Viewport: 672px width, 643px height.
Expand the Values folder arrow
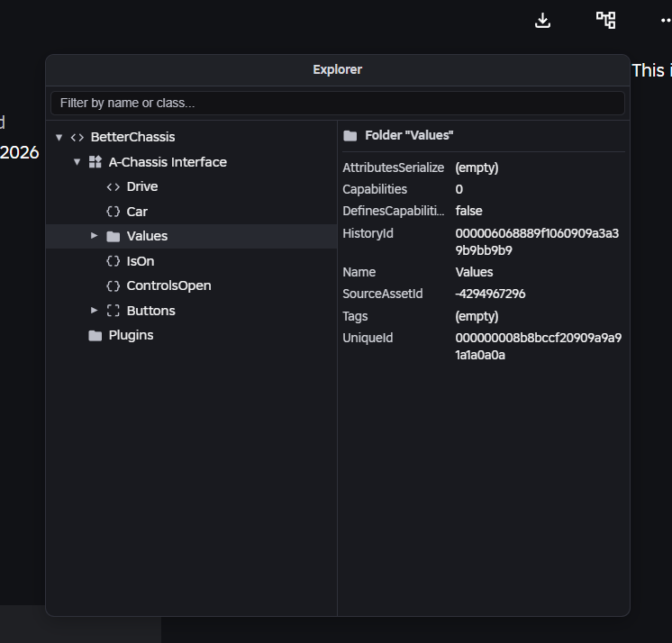click(x=95, y=236)
